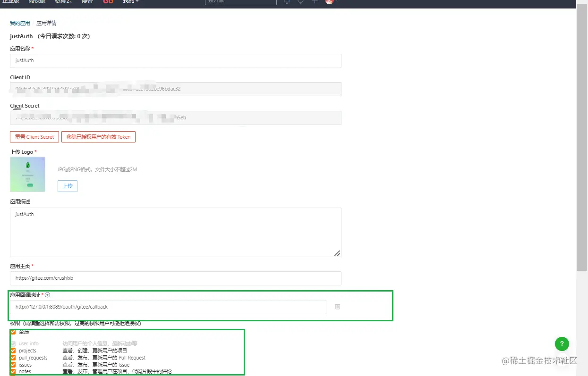Grab the 应用描述 textarea resize handle
Image resolution: width=588 pixels, height=376 pixels.
tap(337, 253)
